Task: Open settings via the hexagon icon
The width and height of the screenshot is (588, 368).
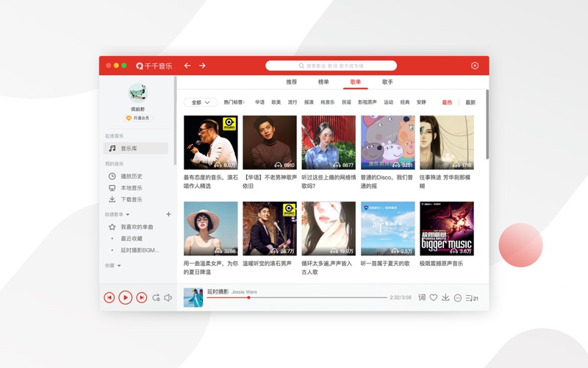Action: [475, 66]
